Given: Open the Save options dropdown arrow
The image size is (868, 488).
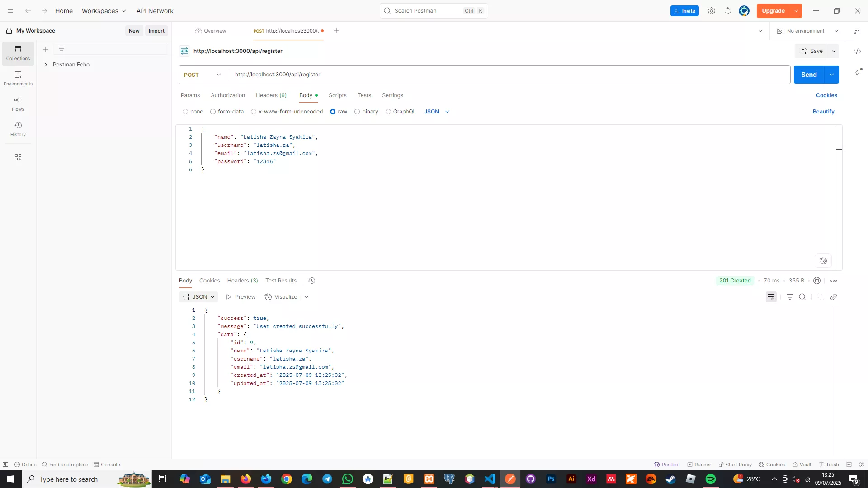Looking at the screenshot, I should (x=834, y=51).
